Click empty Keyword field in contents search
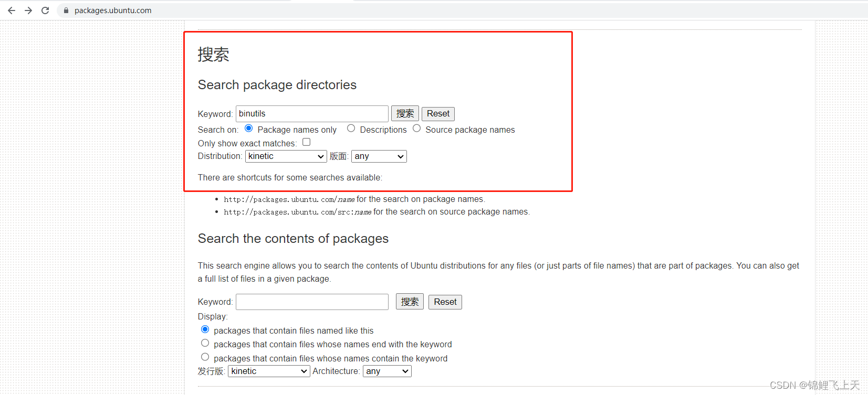The height and width of the screenshot is (395, 868). click(x=312, y=302)
